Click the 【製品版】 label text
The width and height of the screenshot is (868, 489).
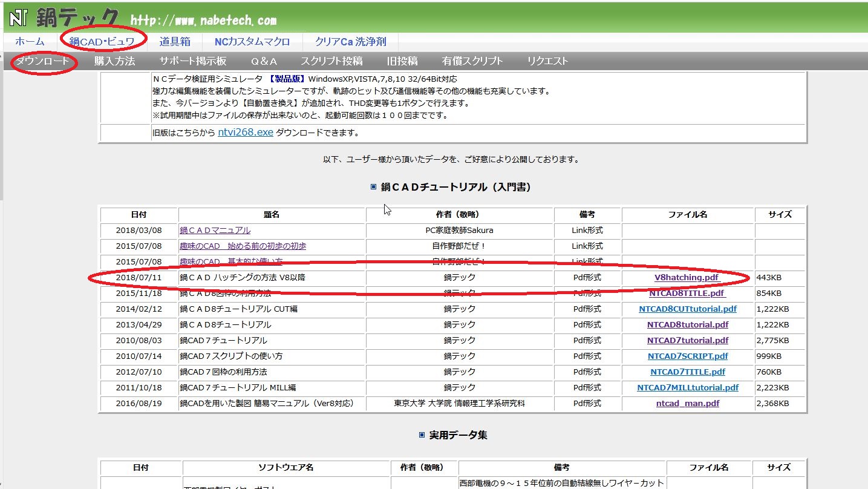(x=287, y=79)
